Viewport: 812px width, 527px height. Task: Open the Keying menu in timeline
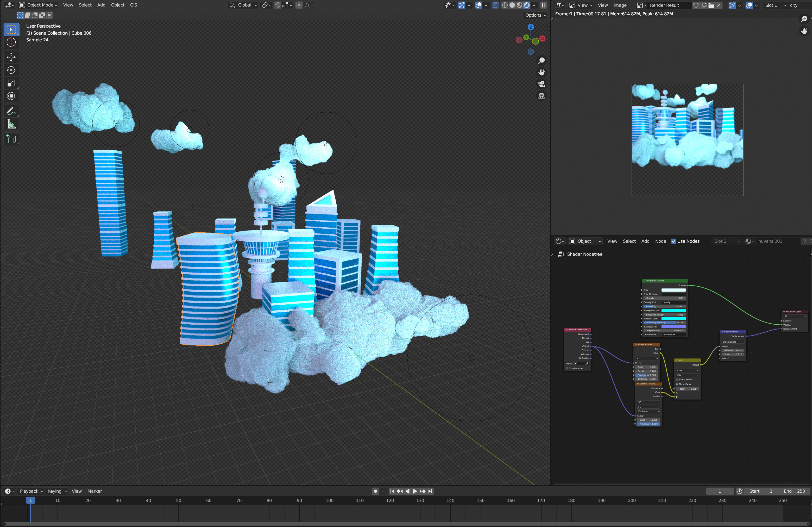57,491
